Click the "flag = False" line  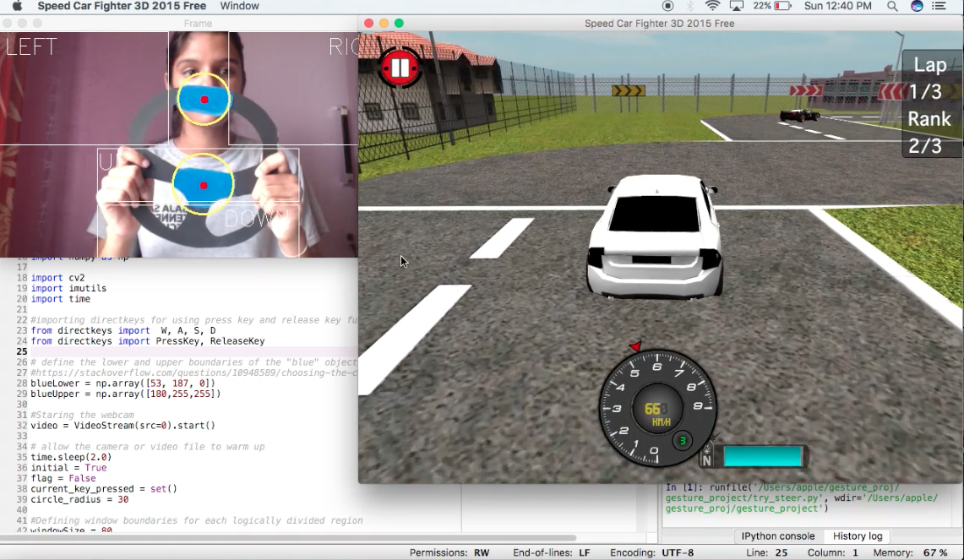coord(63,478)
